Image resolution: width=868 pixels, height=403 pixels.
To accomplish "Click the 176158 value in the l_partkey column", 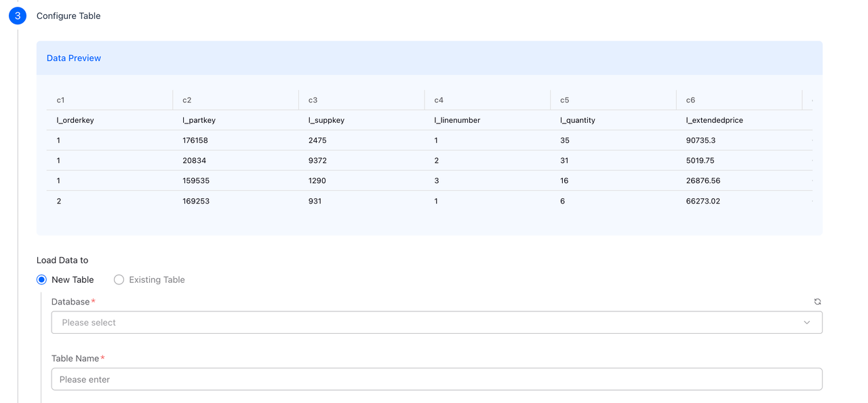I will click(196, 140).
